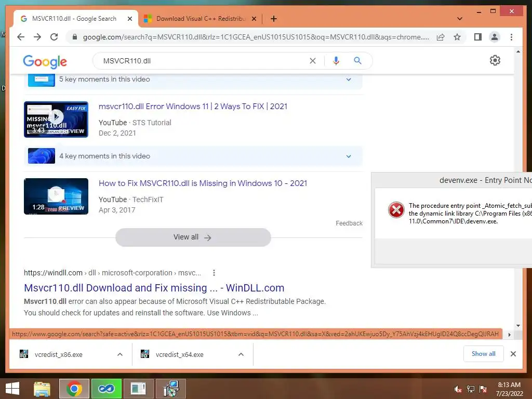Play the STS Tutorial video thumbnail

[x=56, y=119]
